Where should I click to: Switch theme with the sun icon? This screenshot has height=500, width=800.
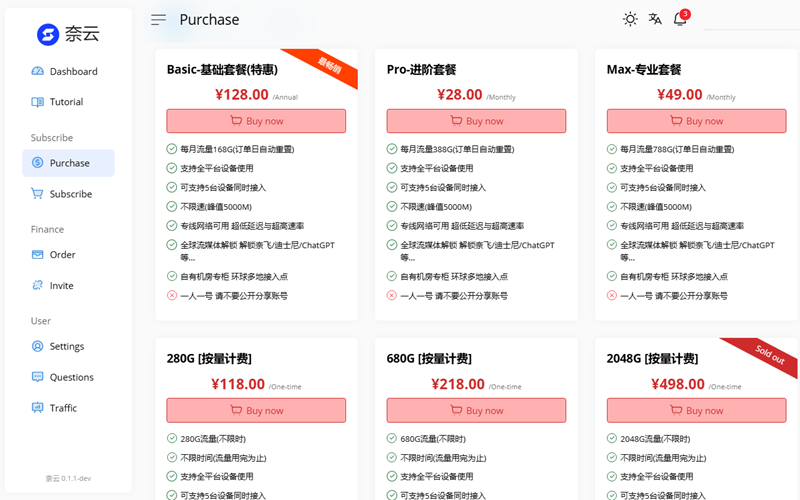[x=630, y=19]
